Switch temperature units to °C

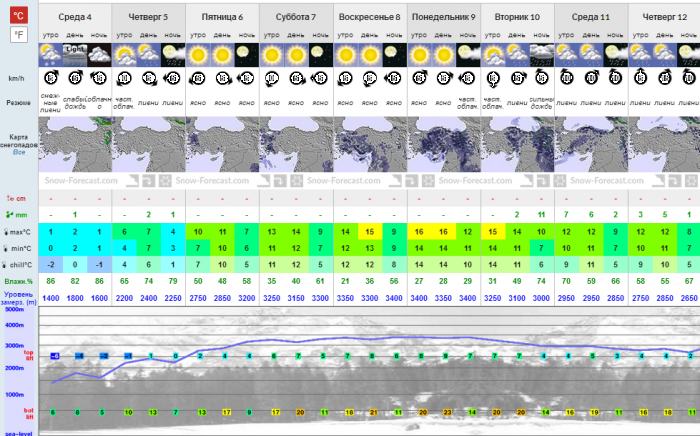[19, 15]
